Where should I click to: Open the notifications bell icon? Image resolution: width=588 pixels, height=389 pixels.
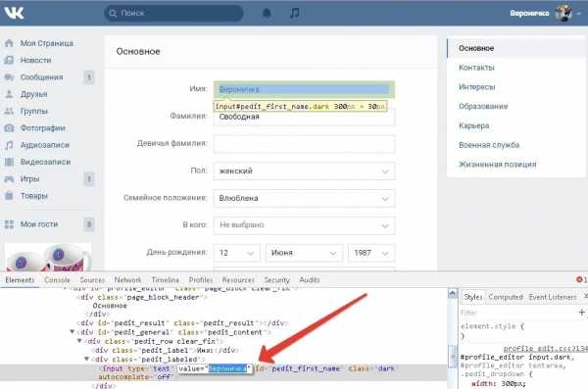click(x=267, y=13)
